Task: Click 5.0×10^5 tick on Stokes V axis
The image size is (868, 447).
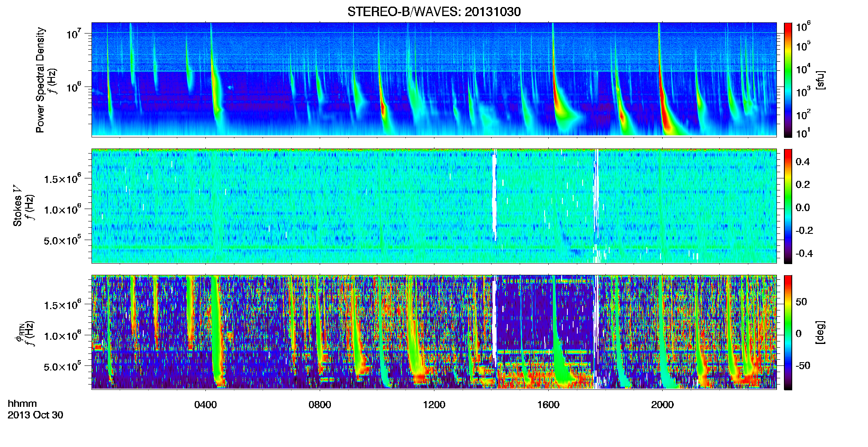Action: (63, 240)
